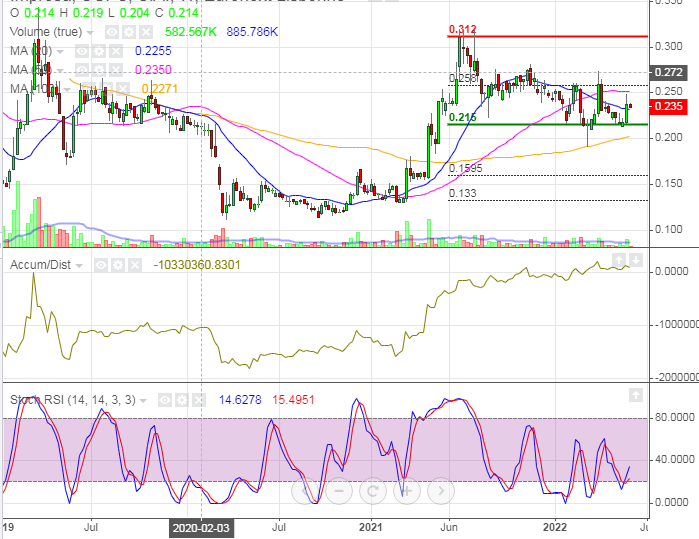Open settings gear for Accum/Dist
The width and height of the screenshot is (699, 539).
(118, 265)
